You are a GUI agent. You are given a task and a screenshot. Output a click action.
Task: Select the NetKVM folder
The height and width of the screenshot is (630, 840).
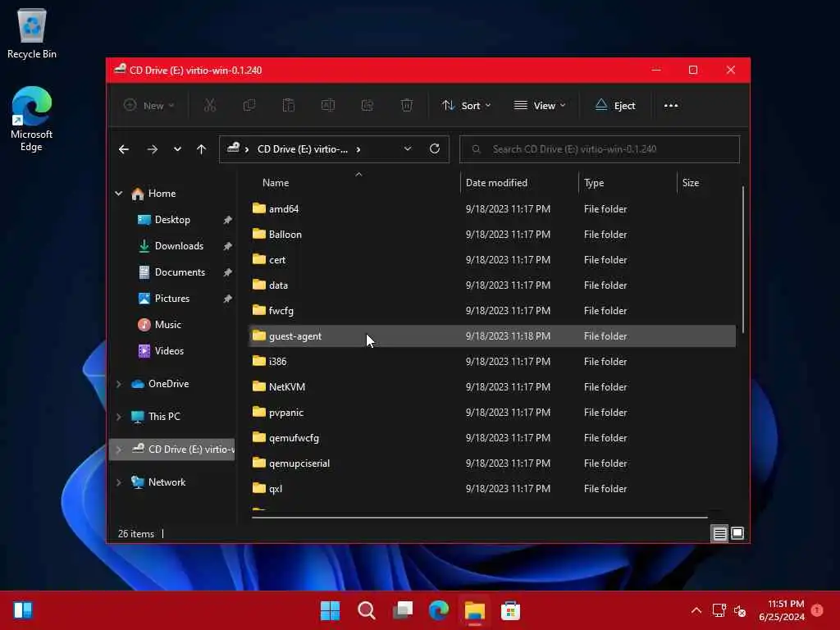(492, 387)
